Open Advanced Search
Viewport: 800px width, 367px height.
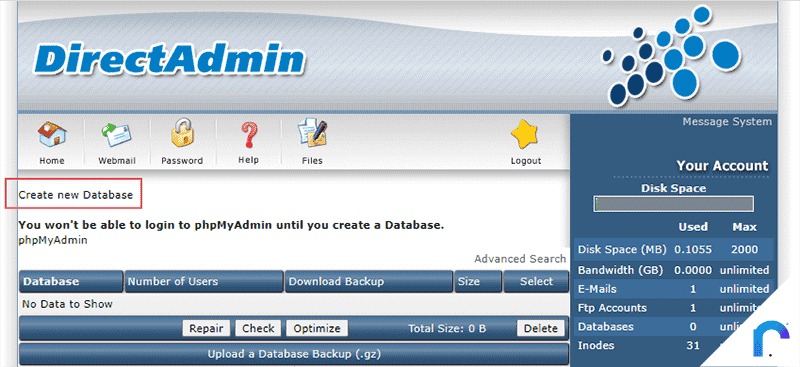pos(520,259)
